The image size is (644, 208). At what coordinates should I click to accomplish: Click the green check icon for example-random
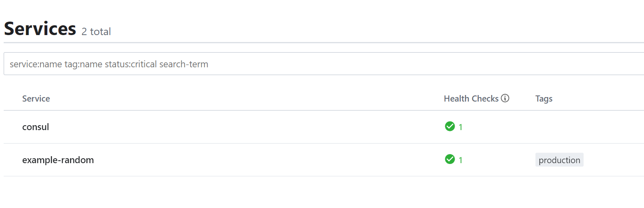(450, 159)
